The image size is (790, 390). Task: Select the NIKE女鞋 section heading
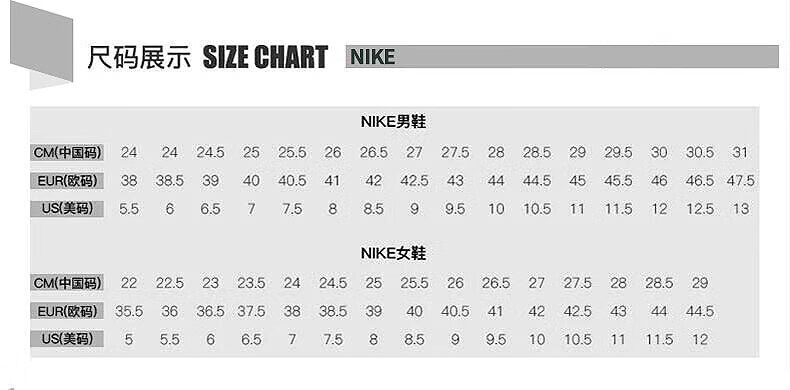393,253
